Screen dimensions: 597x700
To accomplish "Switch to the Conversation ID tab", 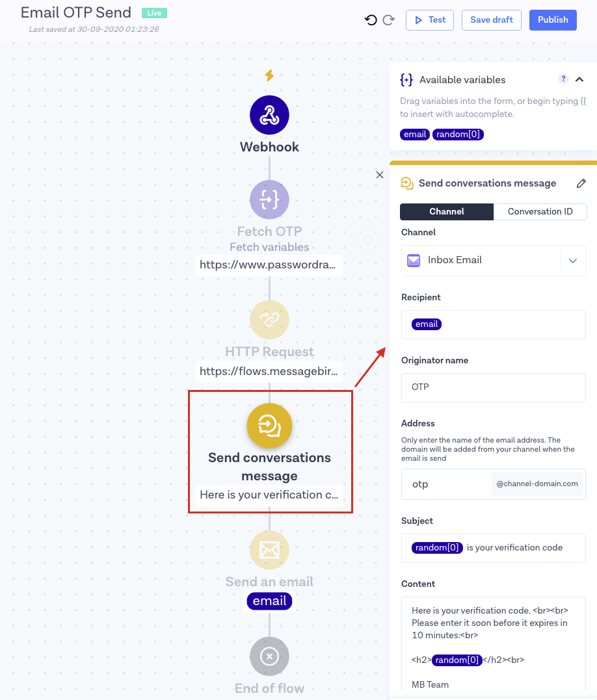I will point(540,212).
